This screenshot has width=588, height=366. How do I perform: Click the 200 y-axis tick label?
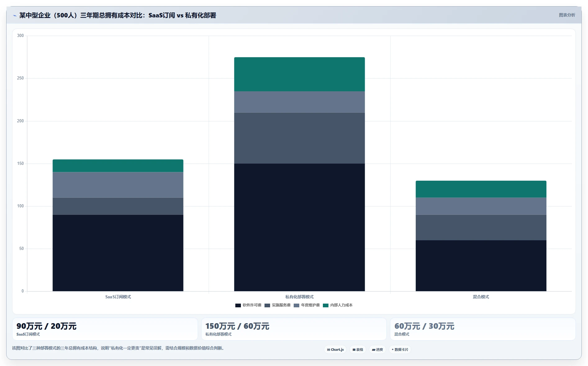[x=20, y=121]
